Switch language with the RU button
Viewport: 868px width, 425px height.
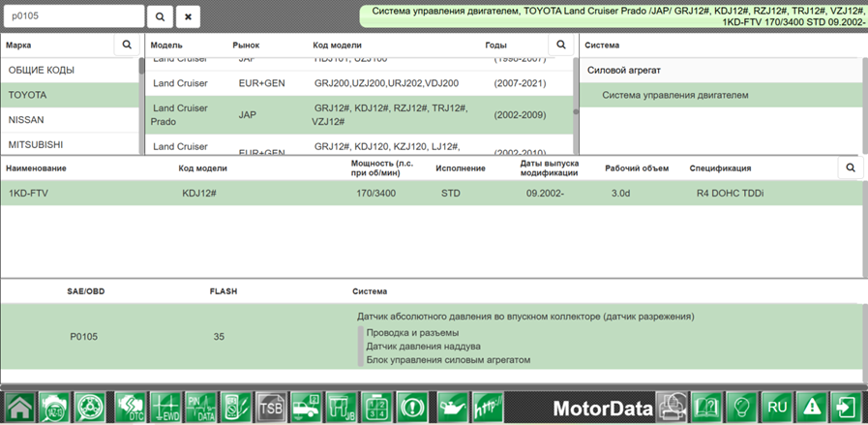pos(777,408)
